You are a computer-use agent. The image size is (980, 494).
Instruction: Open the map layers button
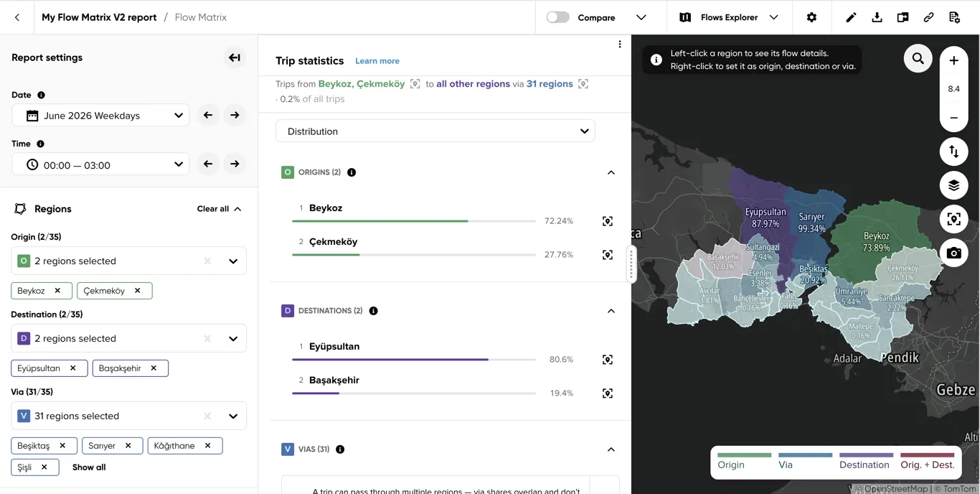(953, 185)
